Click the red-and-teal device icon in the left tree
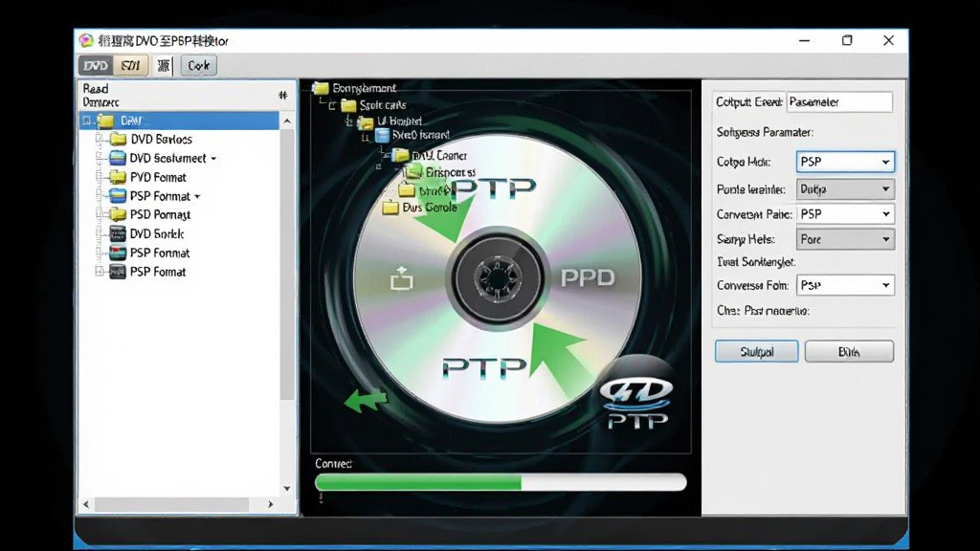 click(x=118, y=253)
